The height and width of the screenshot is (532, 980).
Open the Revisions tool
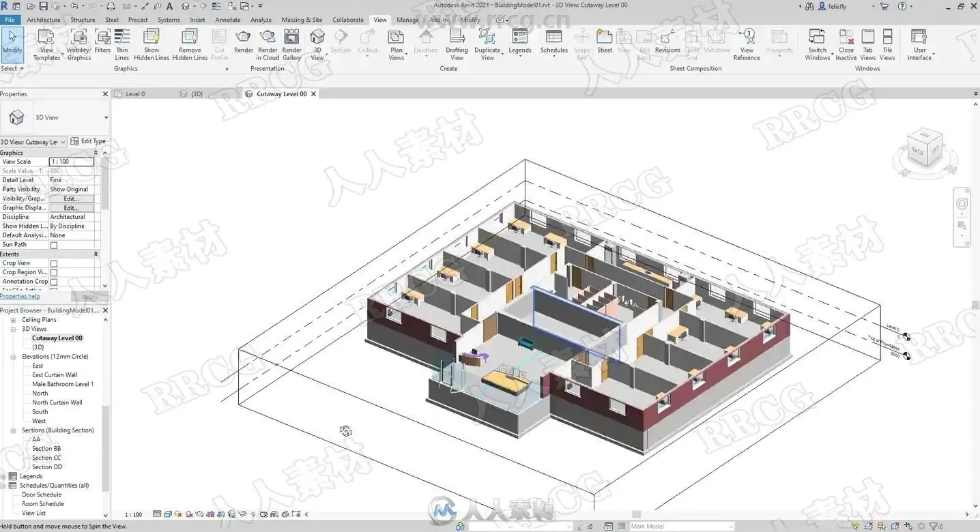[667, 41]
